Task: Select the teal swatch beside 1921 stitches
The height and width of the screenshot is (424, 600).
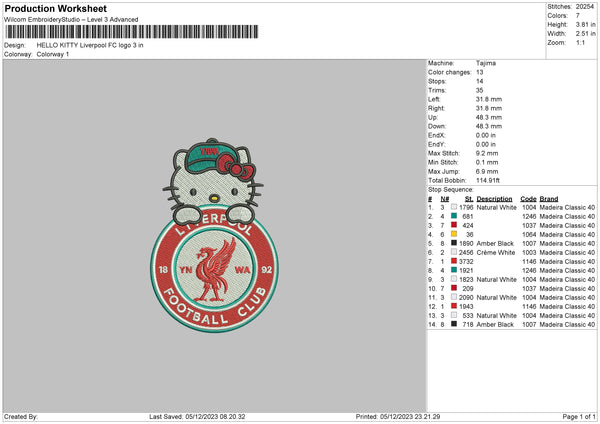Action: click(x=454, y=270)
